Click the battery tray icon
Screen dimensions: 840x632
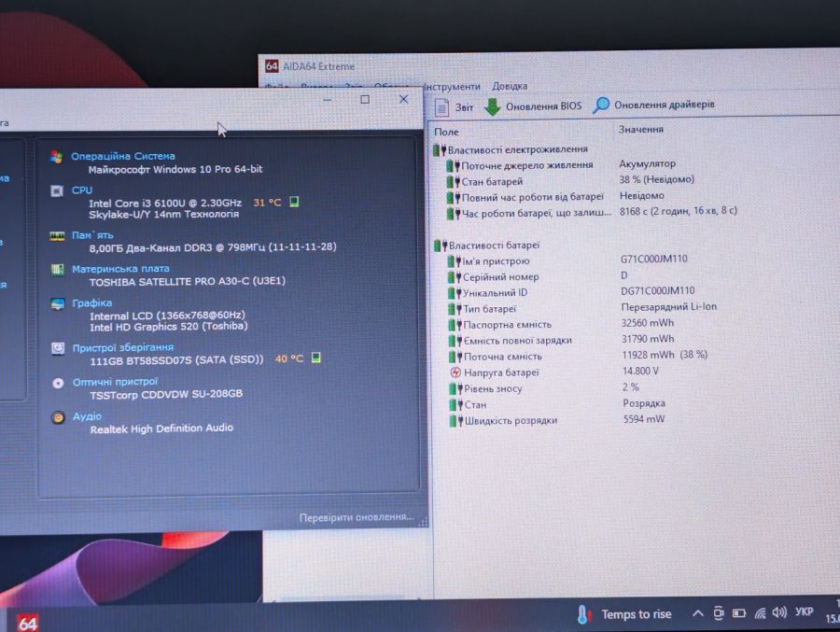tap(739, 612)
